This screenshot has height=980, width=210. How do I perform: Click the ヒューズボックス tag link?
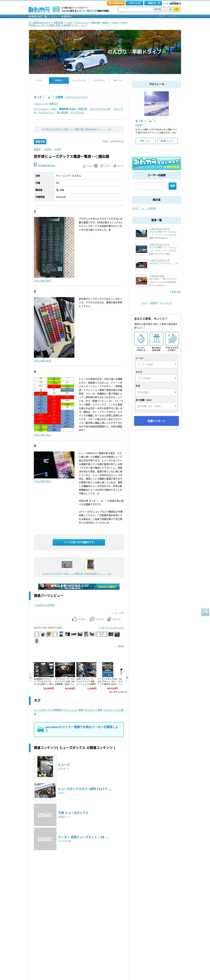pos(43,710)
